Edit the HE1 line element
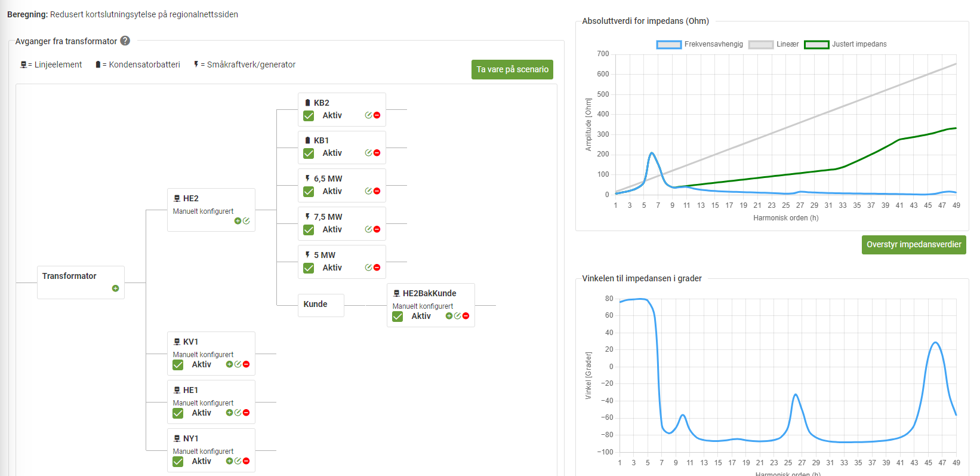Screen dimensions: 980x476 pos(238,413)
